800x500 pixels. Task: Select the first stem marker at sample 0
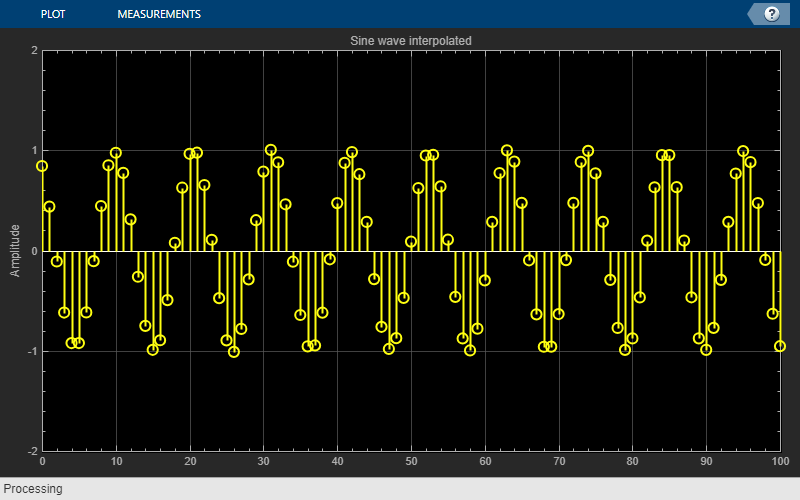coord(42,166)
